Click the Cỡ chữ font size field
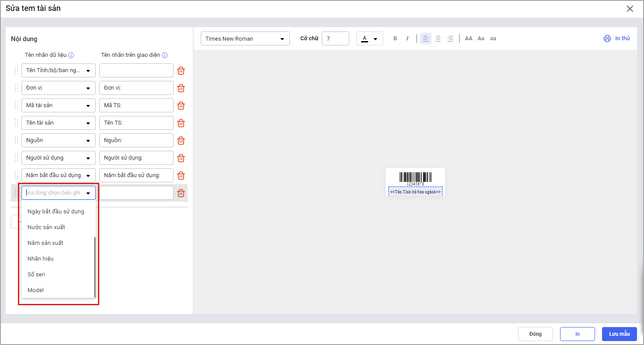Viewport: 644px width, 345px height. tap(335, 38)
